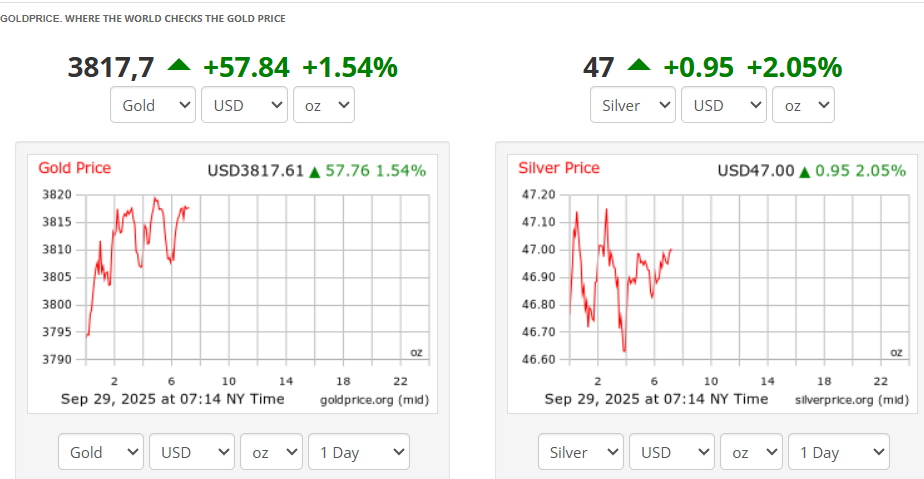Open the top Silver metal dropdown
Image resolution: width=924 pixels, height=479 pixels.
(633, 105)
